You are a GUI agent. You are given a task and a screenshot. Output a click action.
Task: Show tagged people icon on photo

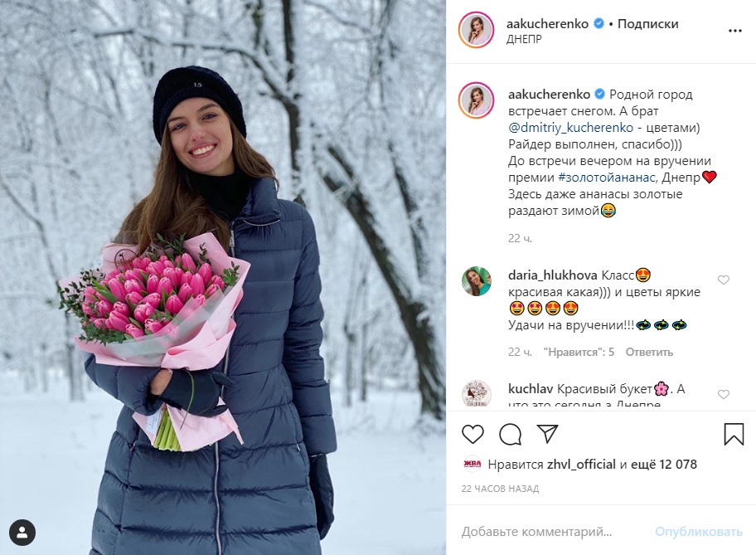tap(22, 533)
